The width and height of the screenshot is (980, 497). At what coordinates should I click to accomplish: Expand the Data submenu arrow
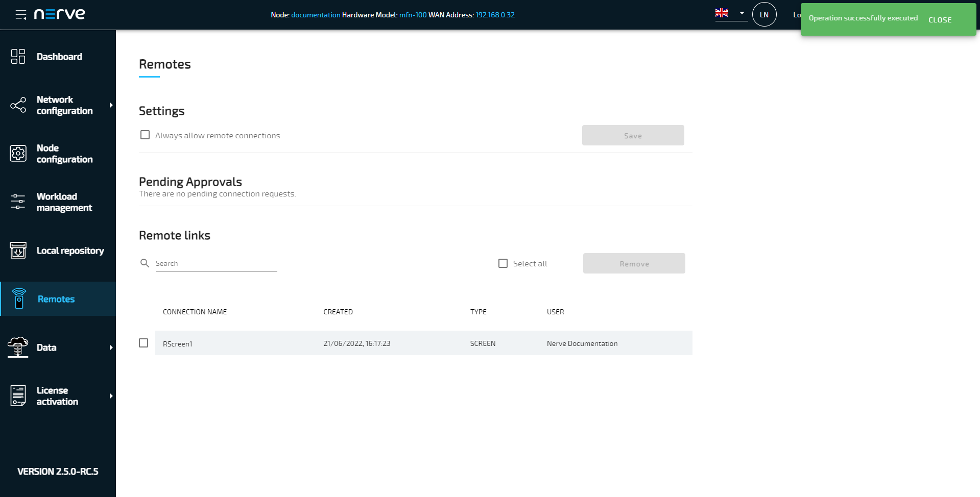point(111,347)
